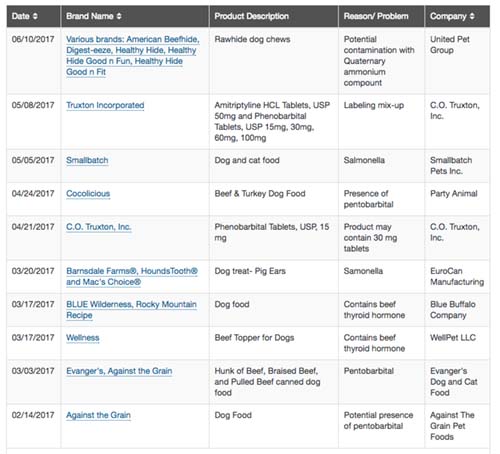Open the C.O. Truxton, Inc. link

tap(99, 227)
